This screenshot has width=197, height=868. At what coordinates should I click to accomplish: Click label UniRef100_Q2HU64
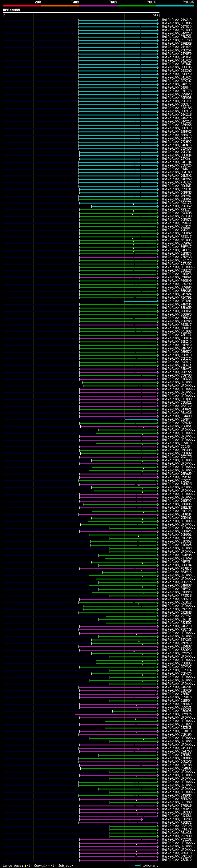[x=177, y=200]
